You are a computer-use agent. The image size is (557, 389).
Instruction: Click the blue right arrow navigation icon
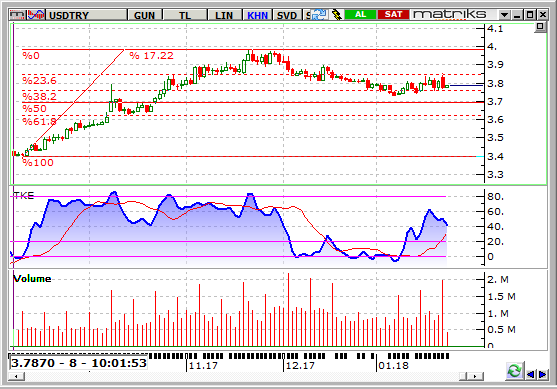542,374
